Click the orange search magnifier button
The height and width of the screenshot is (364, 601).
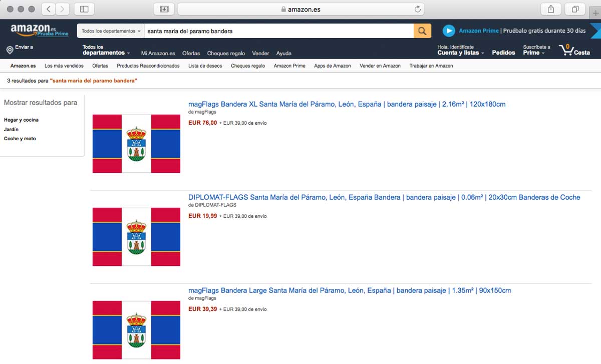(x=422, y=31)
